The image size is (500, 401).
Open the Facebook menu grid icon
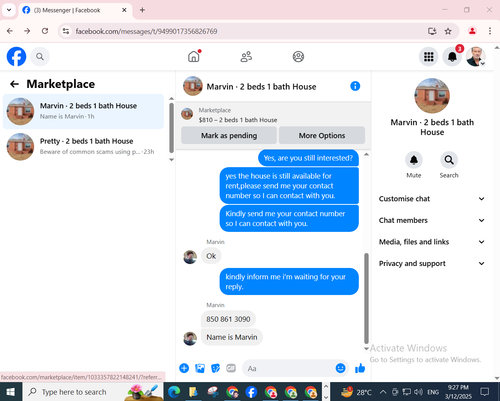pyautogui.click(x=429, y=57)
